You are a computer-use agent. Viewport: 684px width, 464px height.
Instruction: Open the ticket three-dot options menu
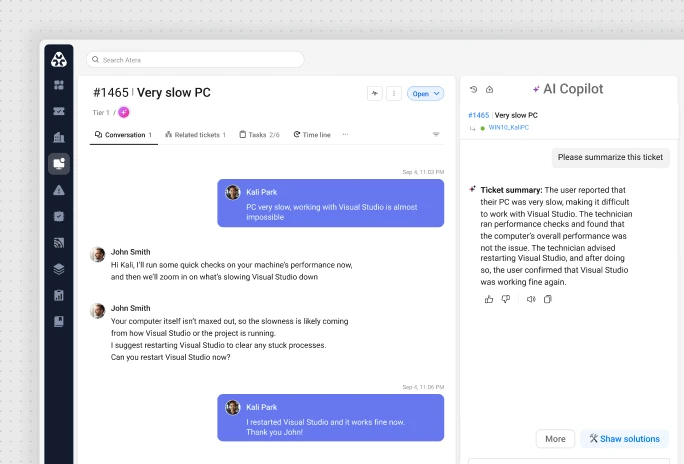(394, 93)
